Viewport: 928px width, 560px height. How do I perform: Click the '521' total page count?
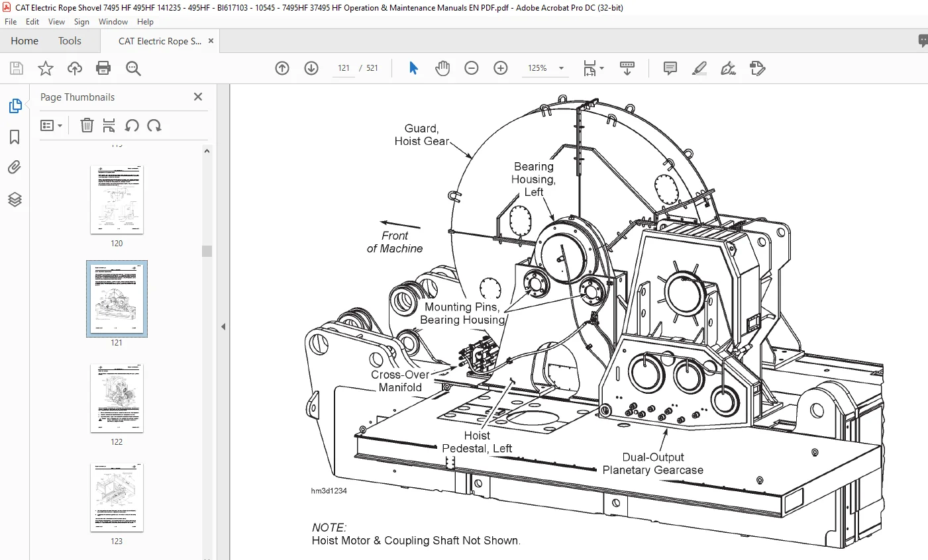(x=372, y=68)
